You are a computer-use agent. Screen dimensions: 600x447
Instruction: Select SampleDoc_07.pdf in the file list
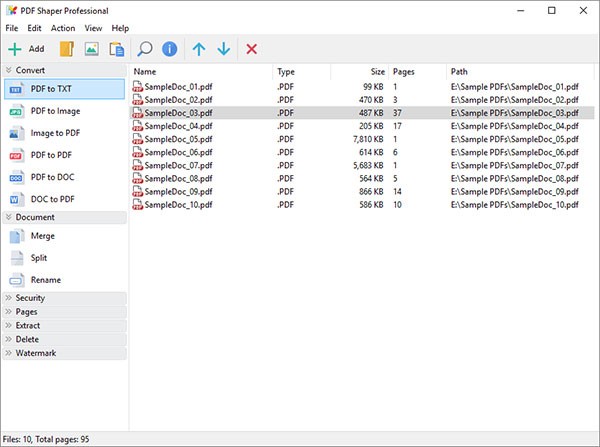(x=178, y=166)
